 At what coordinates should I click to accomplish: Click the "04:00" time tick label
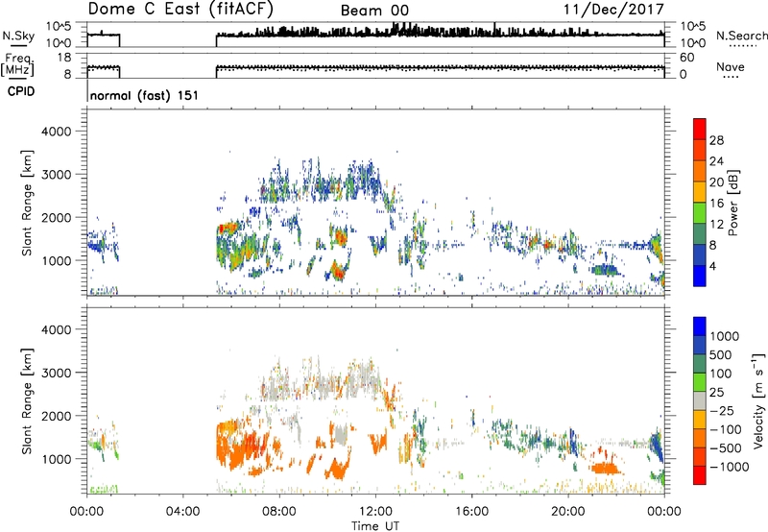click(x=182, y=512)
